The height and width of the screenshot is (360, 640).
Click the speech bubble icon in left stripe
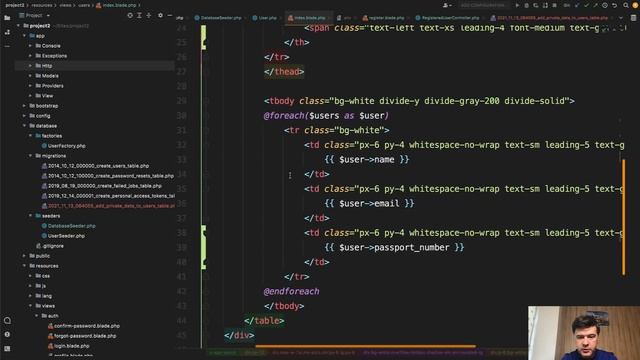pos(7,320)
